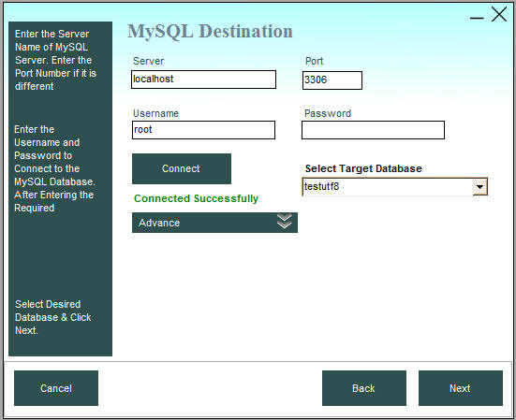The height and width of the screenshot is (420, 516).
Task: Open the target database dropdown arrow
Action: (479, 187)
